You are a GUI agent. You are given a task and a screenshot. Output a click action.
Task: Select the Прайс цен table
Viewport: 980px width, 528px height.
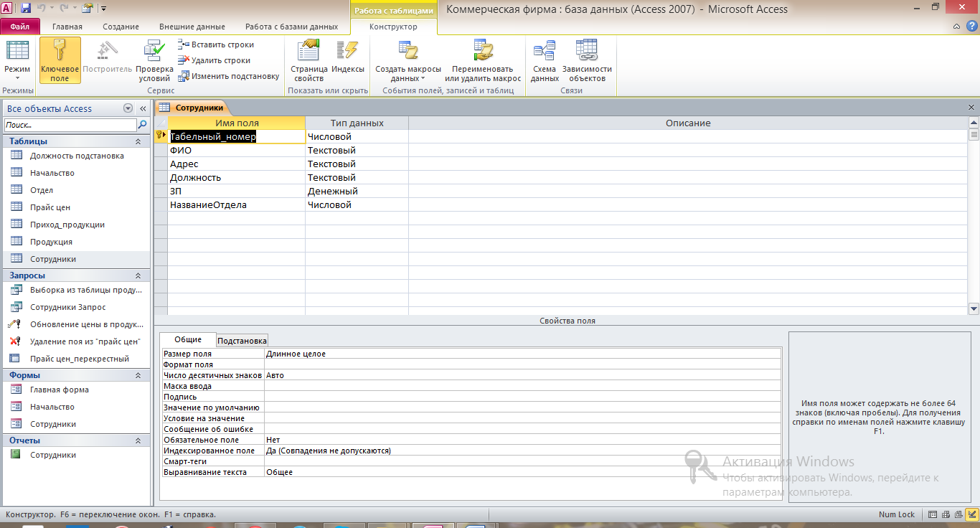click(76, 207)
